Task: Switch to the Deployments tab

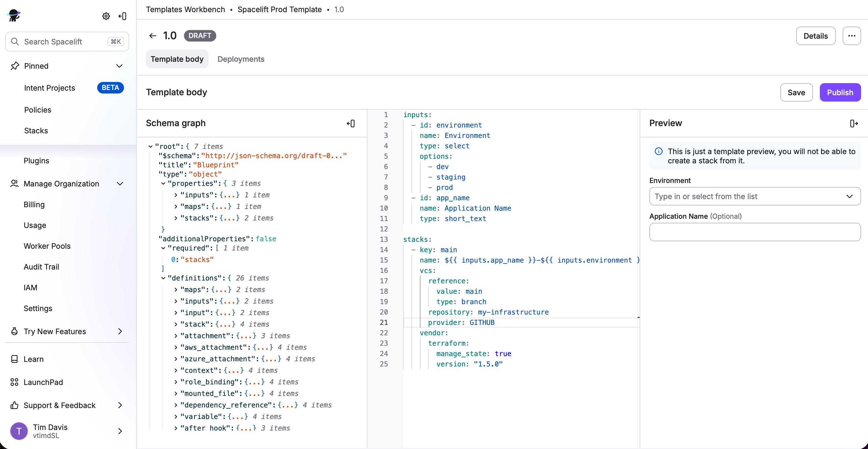Action: point(241,59)
